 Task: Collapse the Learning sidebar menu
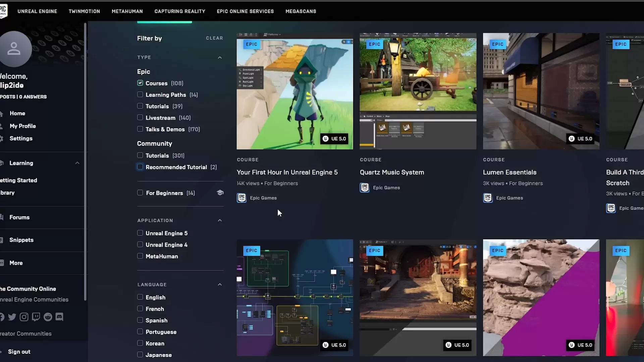point(77,163)
